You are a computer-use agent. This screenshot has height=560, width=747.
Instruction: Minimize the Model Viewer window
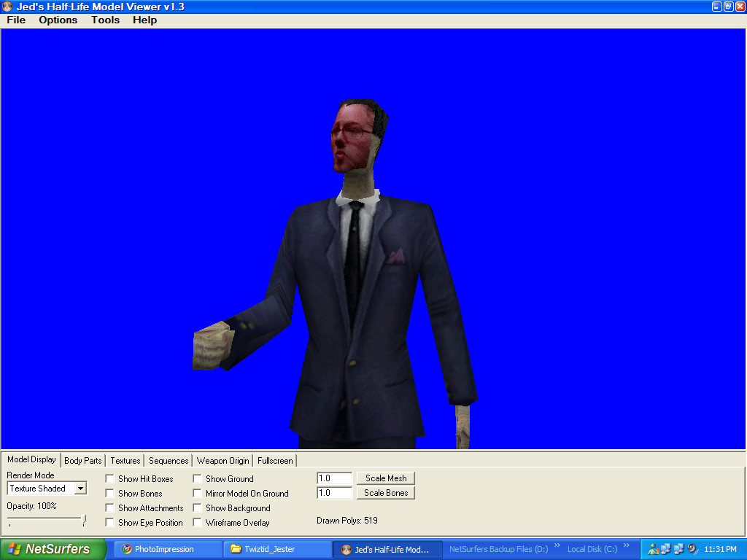coord(716,7)
